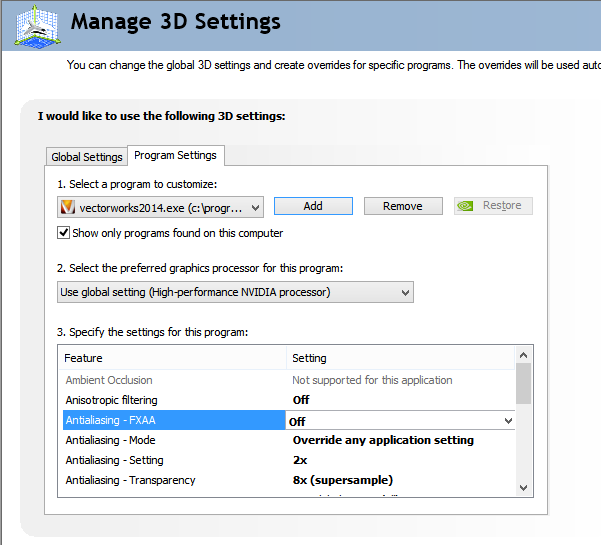Click the NVIDIA logo on Restore button
The height and width of the screenshot is (545, 601).
pyautogui.click(x=465, y=206)
